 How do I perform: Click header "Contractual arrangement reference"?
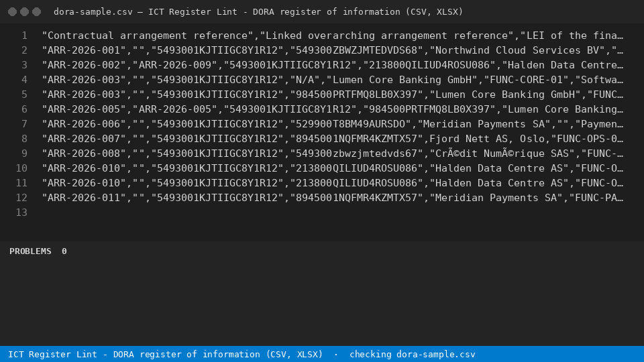(148, 36)
